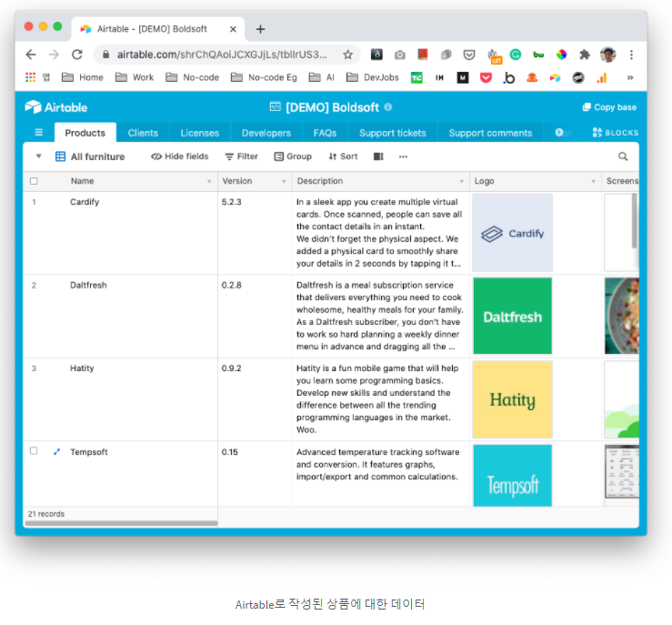Screen dimensions: 672x625
Task: Open the row height icon
Action: coord(378,156)
